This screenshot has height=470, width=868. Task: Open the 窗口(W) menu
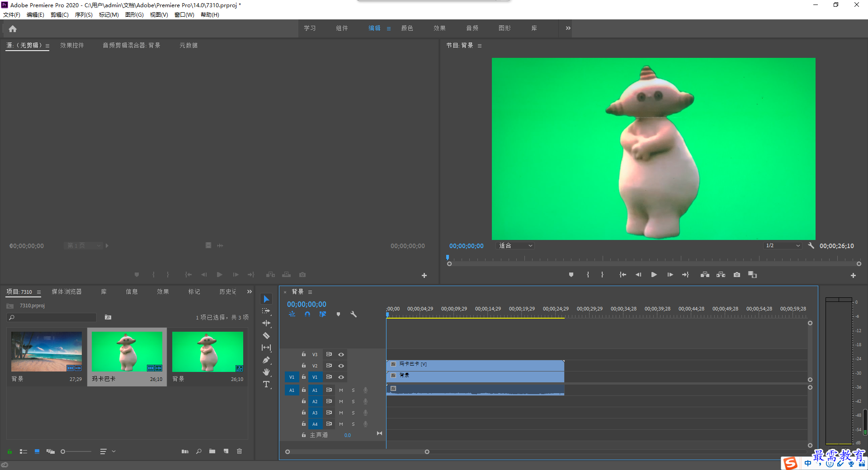tap(184, 15)
